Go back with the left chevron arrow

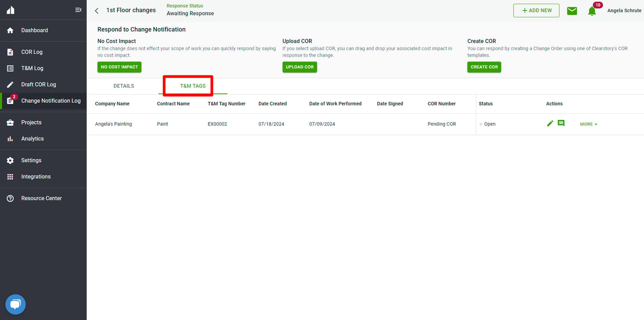click(97, 11)
